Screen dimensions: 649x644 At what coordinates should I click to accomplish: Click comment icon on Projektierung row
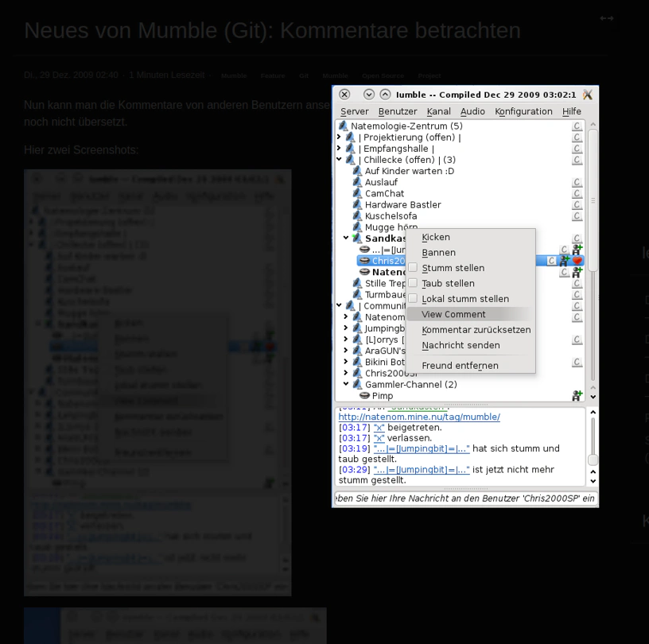(x=577, y=137)
